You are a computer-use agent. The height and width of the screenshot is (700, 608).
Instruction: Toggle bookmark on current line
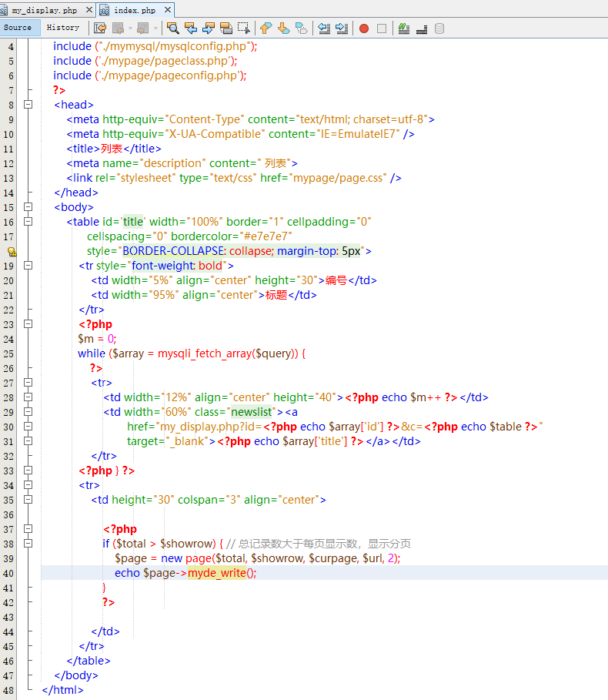(302, 28)
